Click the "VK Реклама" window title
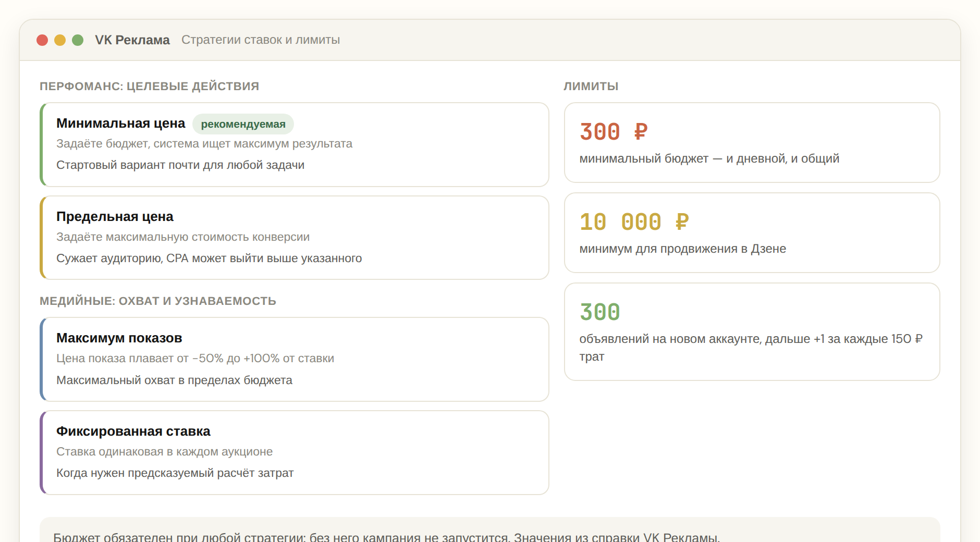This screenshot has width=980, height=542. pos(132,40)
